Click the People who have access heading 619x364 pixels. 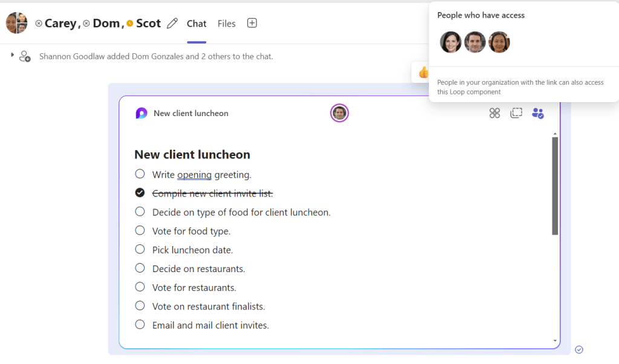click(x=481, y=15)
